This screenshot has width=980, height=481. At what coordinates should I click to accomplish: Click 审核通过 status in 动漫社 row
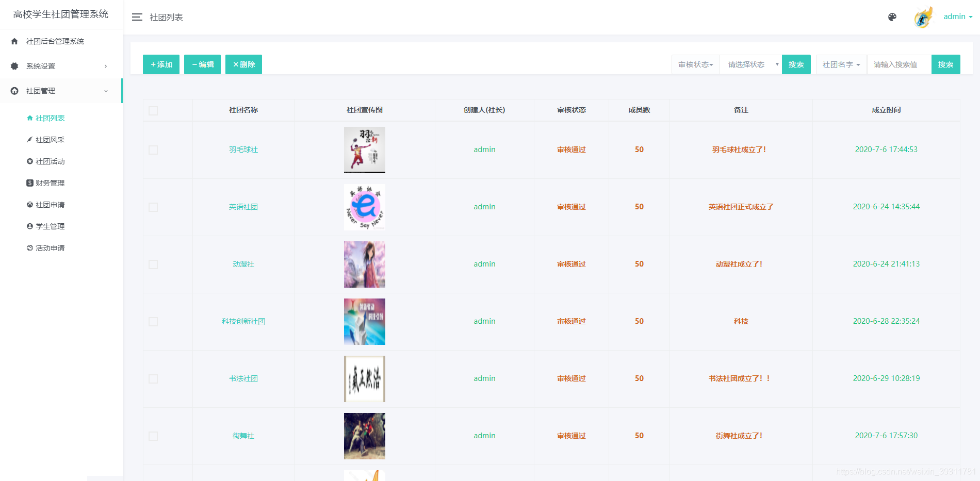point(571,264)
